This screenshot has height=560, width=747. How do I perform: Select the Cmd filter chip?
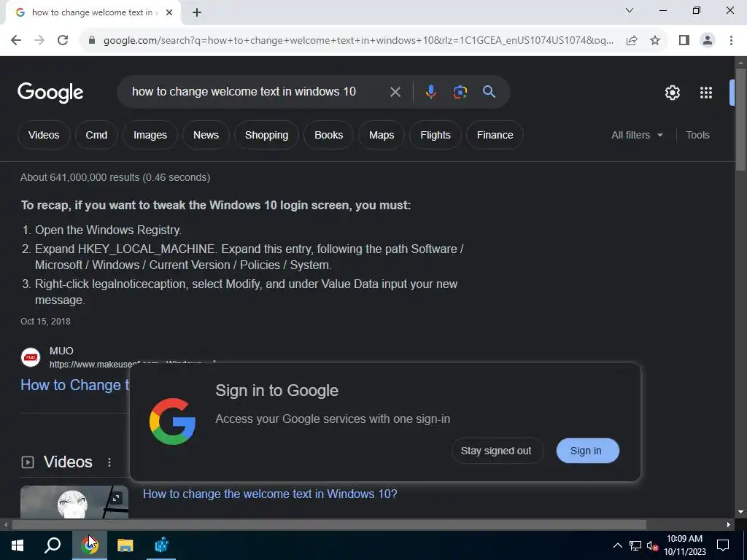[96, 135]
